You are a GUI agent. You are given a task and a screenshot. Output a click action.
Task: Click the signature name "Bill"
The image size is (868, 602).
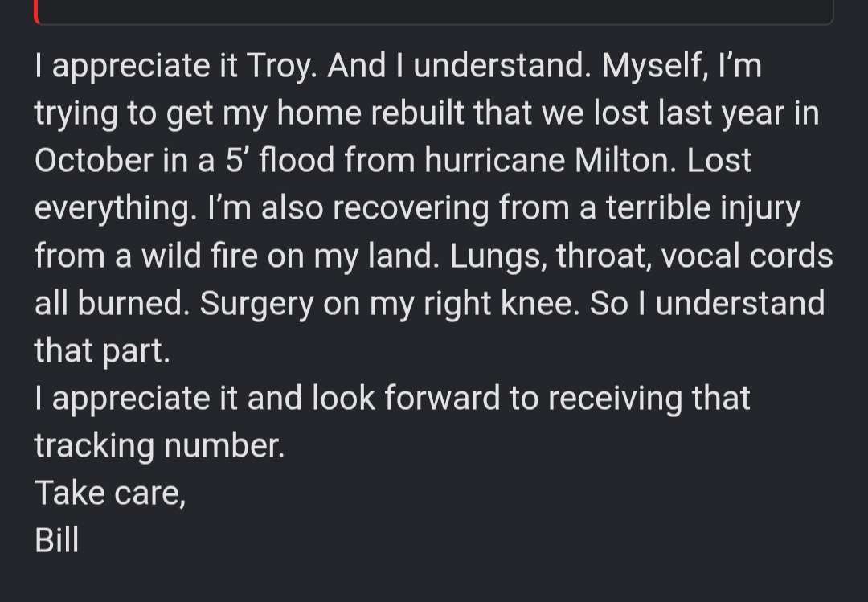(x=56, y=541)
